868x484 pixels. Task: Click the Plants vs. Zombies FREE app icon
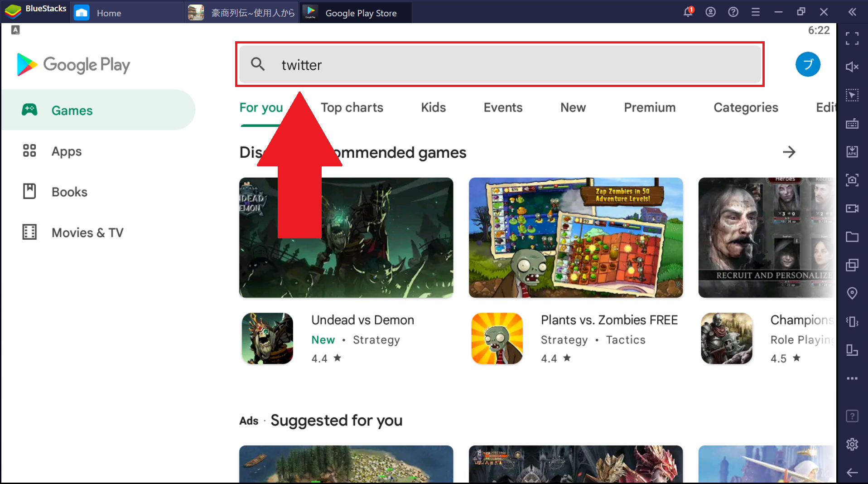click(x=497, y=338)
